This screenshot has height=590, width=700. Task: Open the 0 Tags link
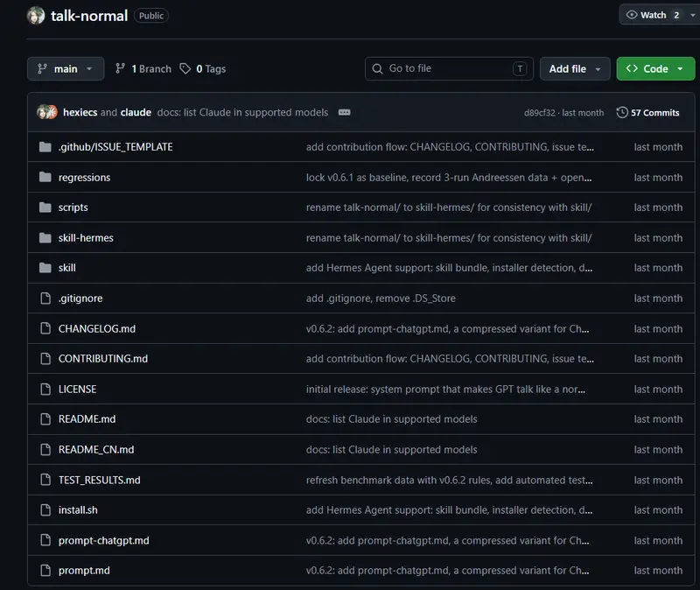(203, 69)
